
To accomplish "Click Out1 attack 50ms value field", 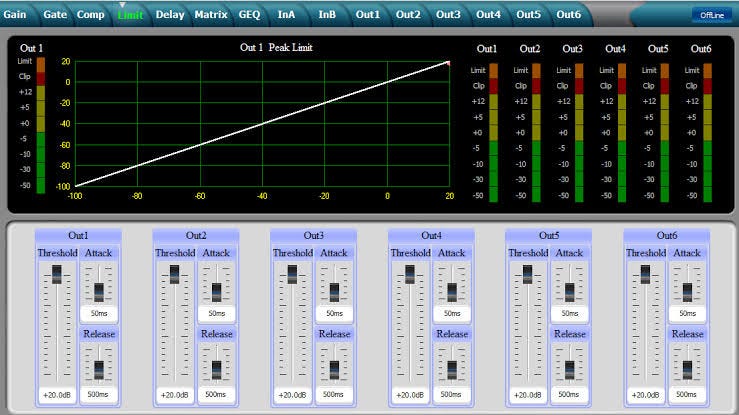I will click(x=99, y=313).
